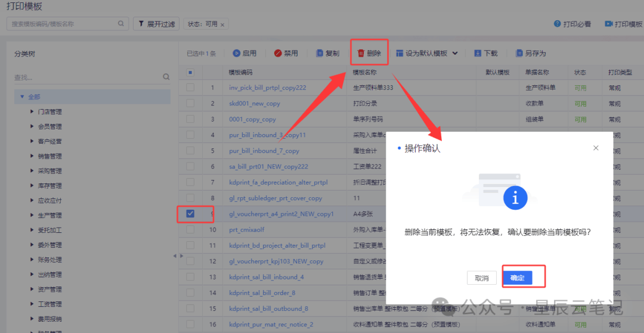Viewport: 644px width, 333px height.
Task: Confirm deletion with the 确定 button
Action: click(x=517, y=278)
